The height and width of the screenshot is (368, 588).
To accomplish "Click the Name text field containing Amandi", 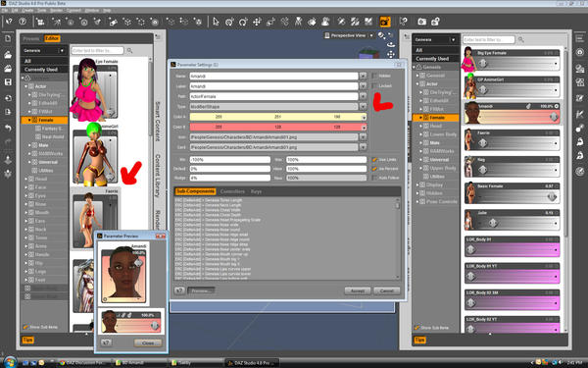I will (273, 76).
